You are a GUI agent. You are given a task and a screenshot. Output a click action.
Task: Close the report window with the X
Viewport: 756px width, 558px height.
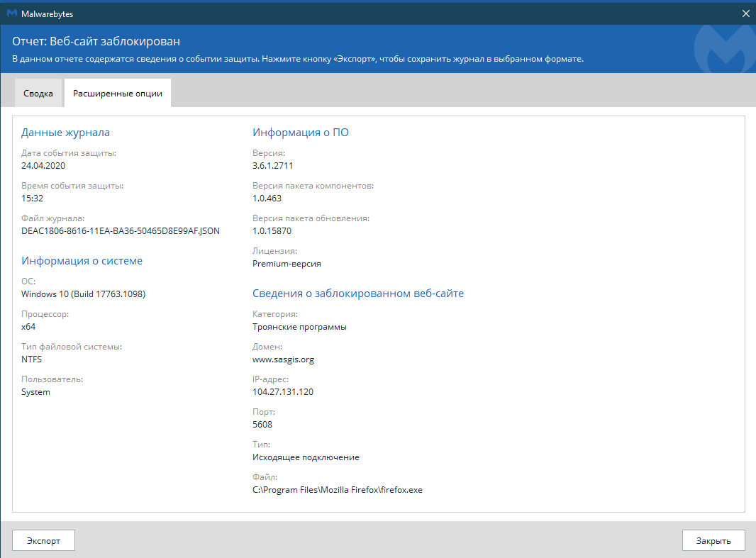[745, 13]
